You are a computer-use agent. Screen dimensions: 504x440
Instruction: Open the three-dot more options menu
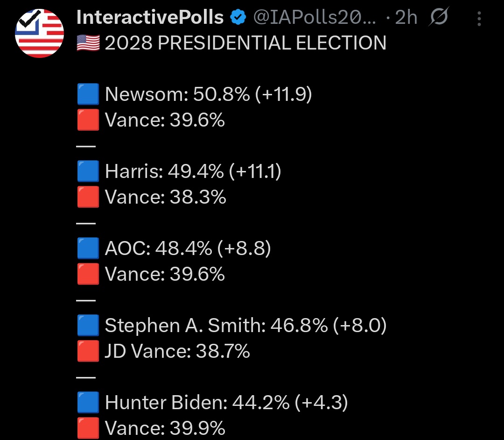point(479,19)
